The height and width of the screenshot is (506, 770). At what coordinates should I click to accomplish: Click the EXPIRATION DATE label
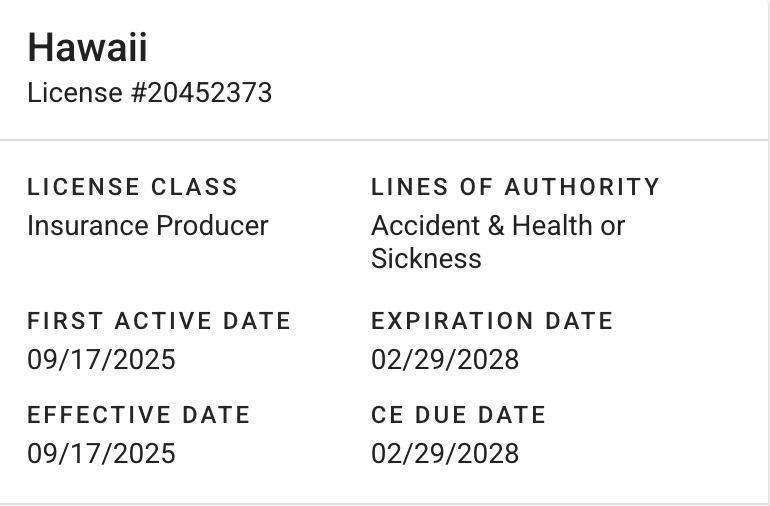492,321
